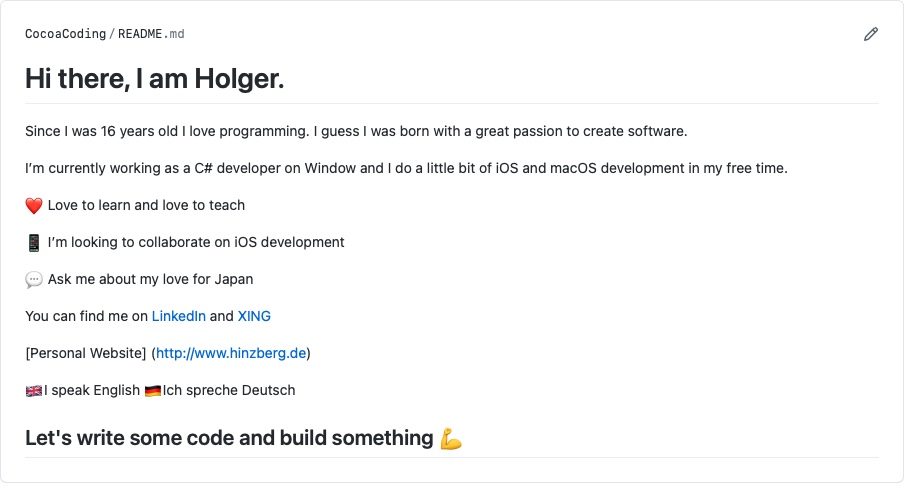Click the 'I speak English' text
Screen dimensions: 904x483
(x=92, y=390)
